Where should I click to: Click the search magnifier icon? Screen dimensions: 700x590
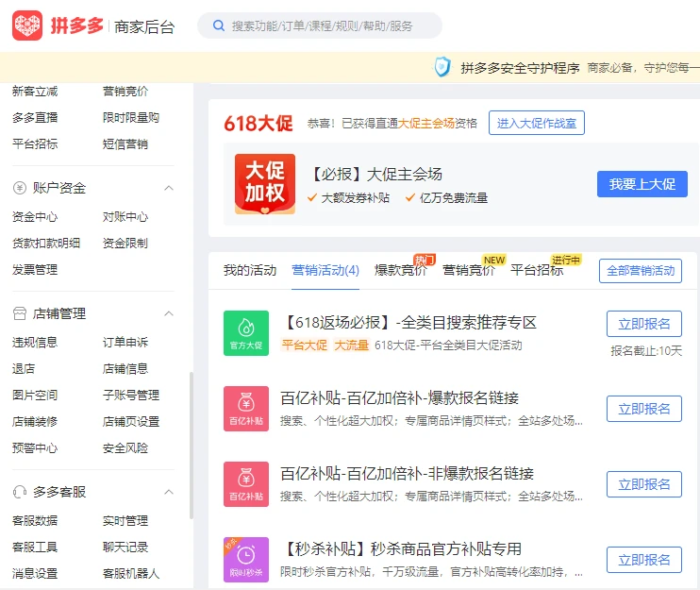tap(218, 25)
